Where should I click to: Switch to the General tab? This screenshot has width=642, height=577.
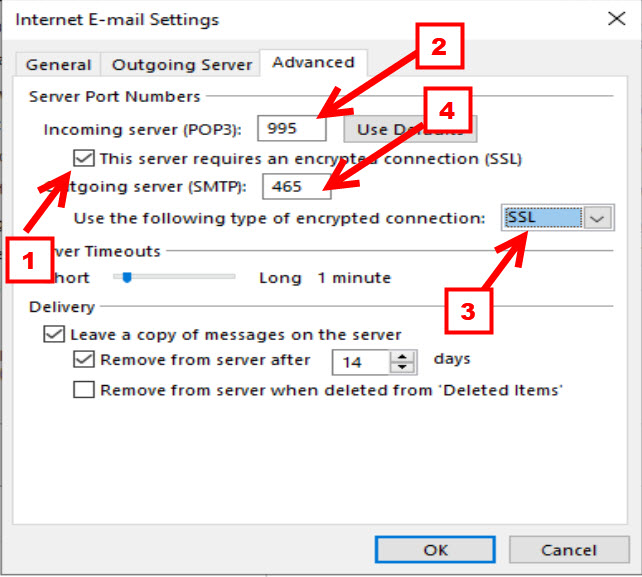pyautogui.click(x=58, y=64)
